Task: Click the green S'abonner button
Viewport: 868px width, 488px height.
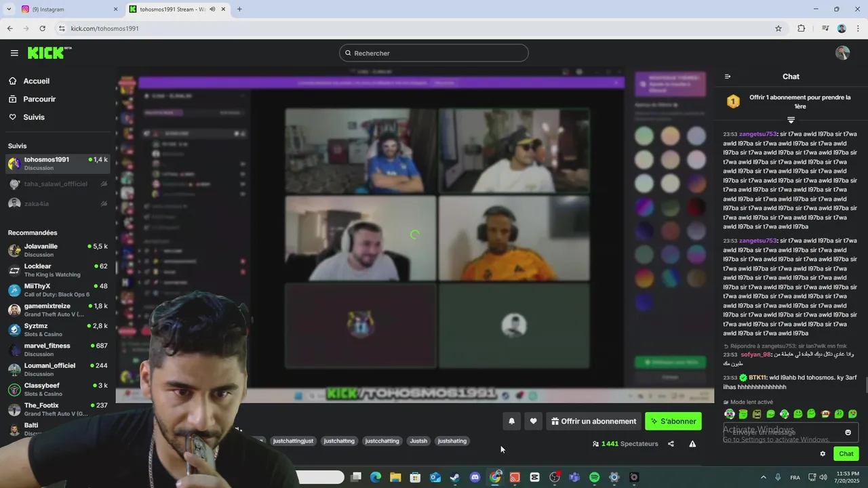Action: tap(673, 421)
